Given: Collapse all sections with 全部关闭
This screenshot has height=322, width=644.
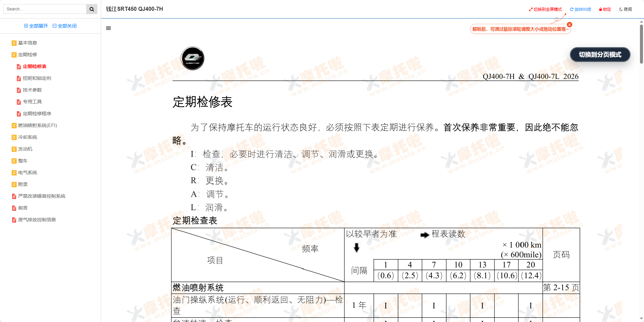Looking at the screenshot, I should (65, 26).
